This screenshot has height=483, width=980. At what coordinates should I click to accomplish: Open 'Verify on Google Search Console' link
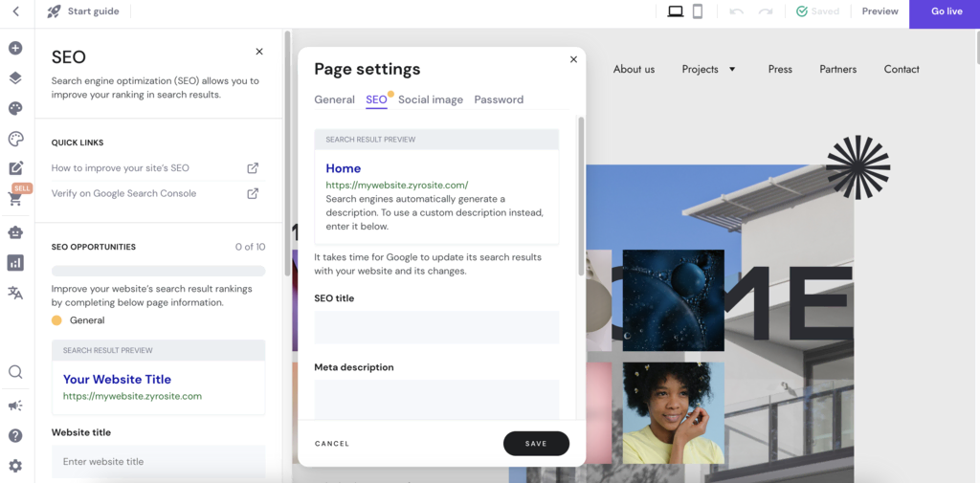[155, 194]
